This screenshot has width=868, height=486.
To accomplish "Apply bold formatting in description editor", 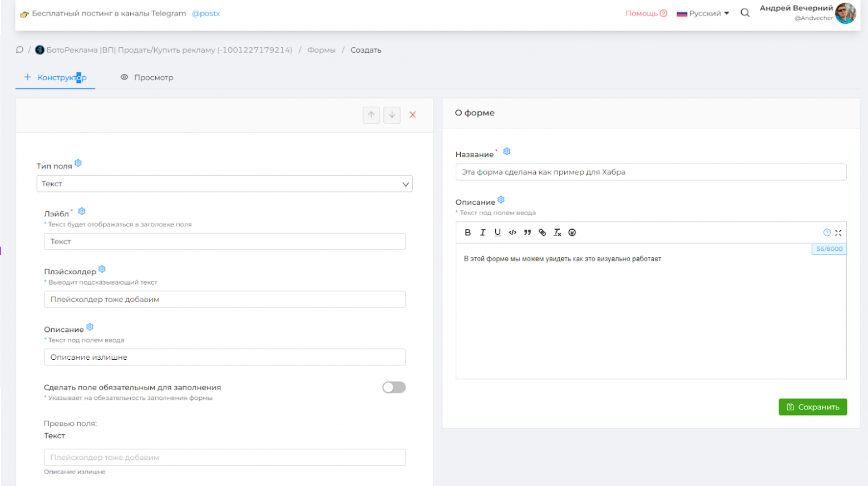I will (x=467, y=232).
